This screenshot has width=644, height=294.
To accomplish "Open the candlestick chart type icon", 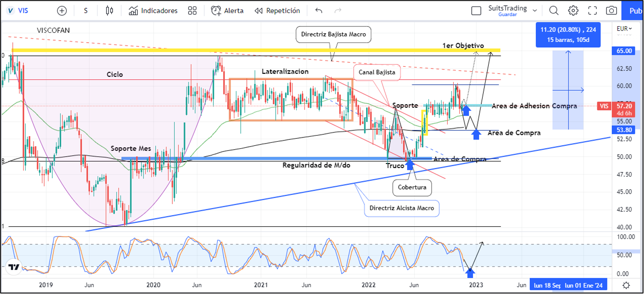I will click(110, 10).
